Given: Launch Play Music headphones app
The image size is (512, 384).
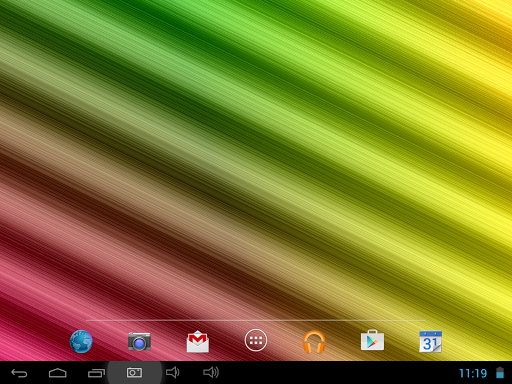Looking at the screenshot, I should (314, 342).
